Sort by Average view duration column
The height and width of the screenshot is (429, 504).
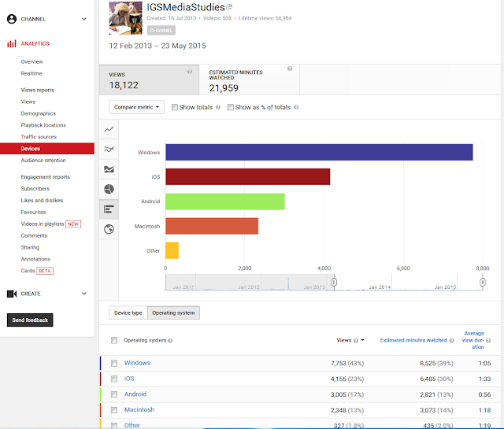[x=473, y=340]
